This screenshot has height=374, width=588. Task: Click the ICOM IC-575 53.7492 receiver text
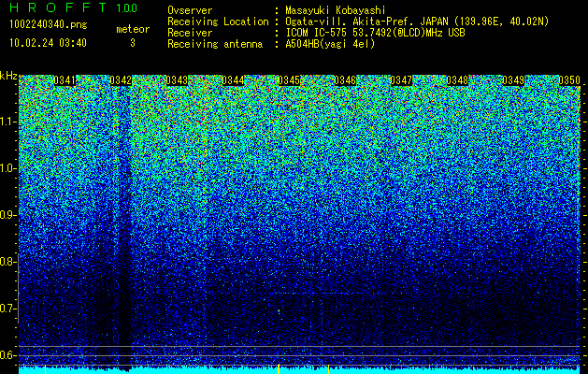click(375, 33)
